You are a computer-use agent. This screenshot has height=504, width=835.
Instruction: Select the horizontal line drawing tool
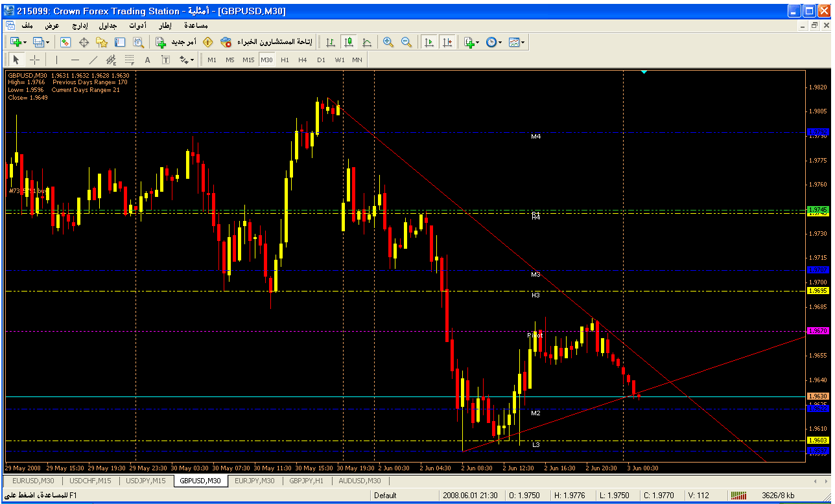[75, 60]
